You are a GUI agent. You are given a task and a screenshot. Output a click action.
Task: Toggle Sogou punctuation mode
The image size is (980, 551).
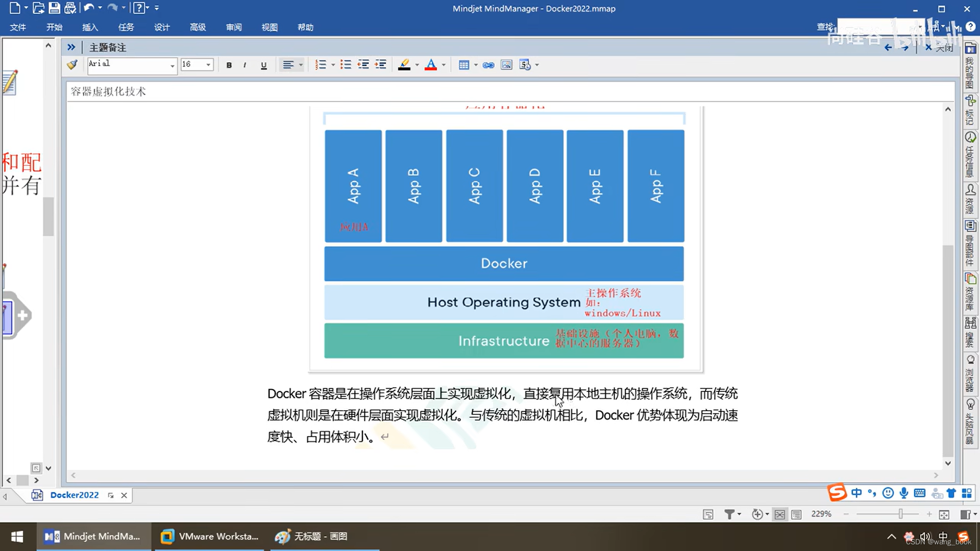click(872, 493)
